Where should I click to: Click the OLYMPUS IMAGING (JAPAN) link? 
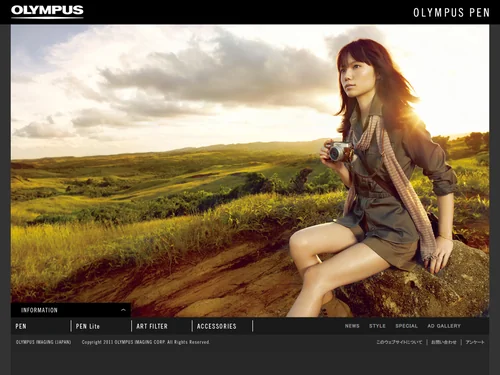[43, 342]
